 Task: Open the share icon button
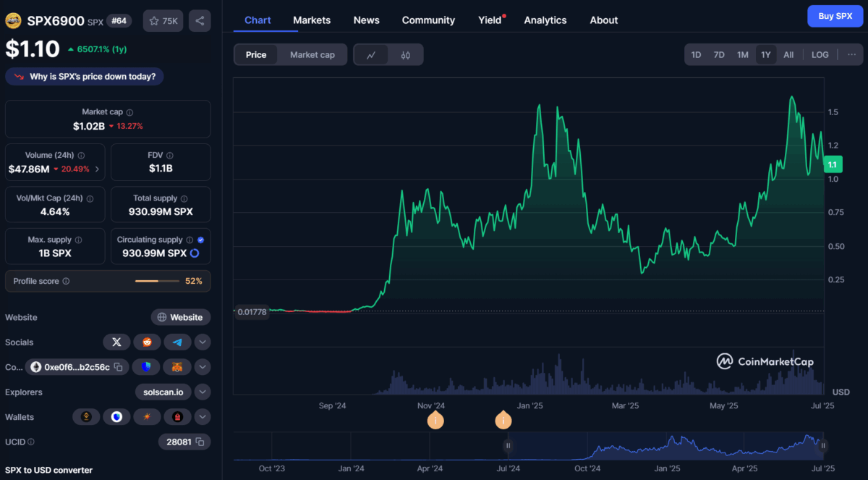[x=200, y=21]
